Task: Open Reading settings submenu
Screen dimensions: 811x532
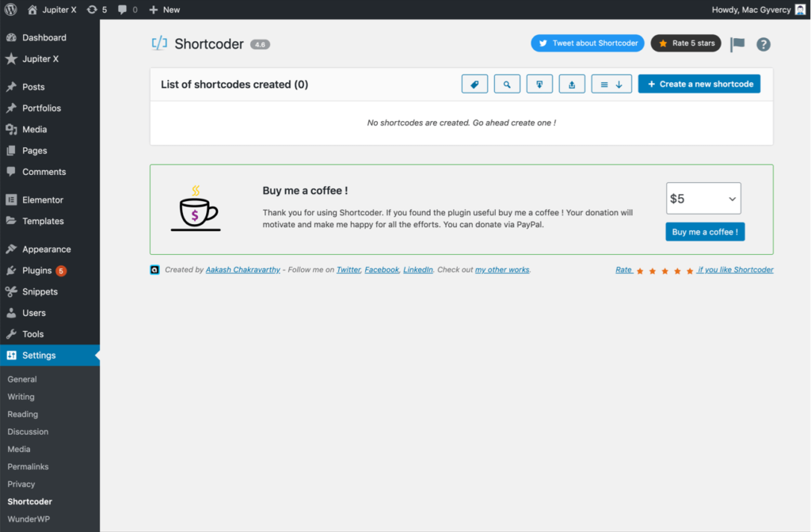Action: pyautogui.click(x=23, y=414)
